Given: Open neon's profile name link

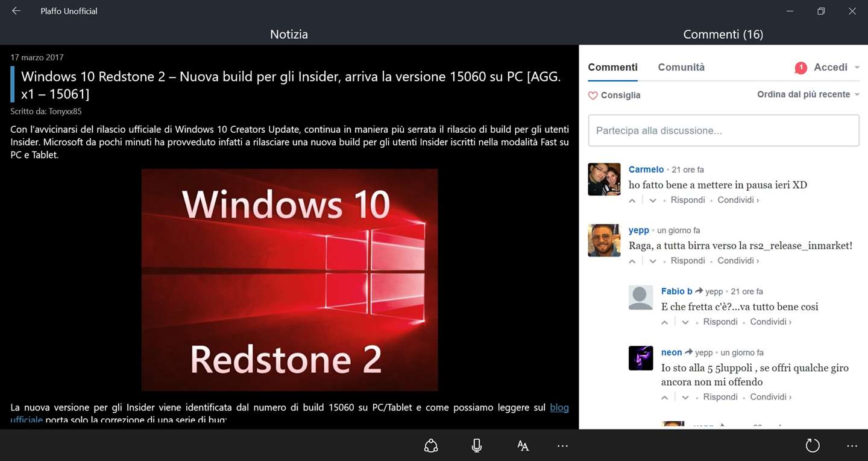Looking at the screenshot, I should tap(671, 352).
